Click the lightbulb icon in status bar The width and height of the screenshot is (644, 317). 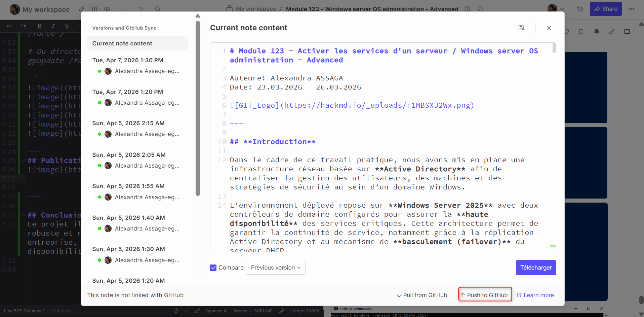coord(176,311)
